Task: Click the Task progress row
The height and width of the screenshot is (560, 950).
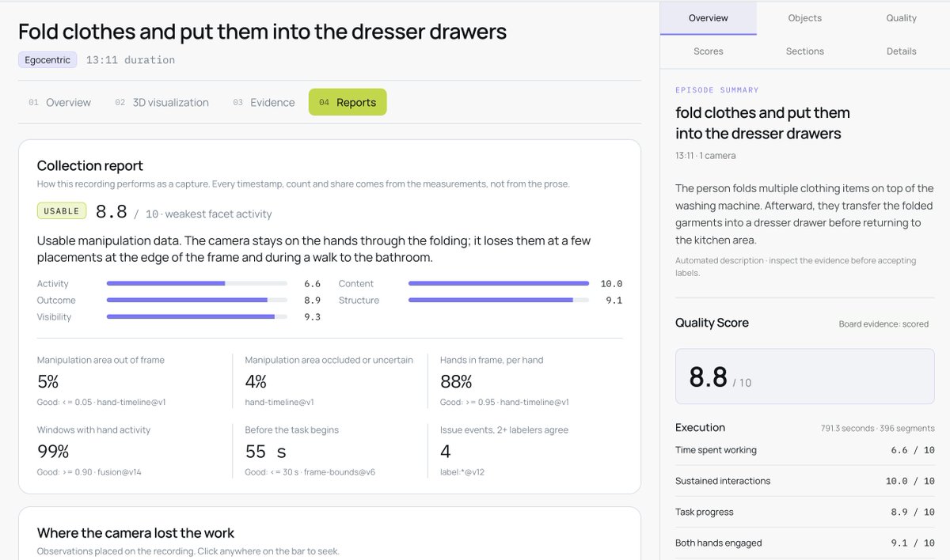Action: [x=804, y=512]
